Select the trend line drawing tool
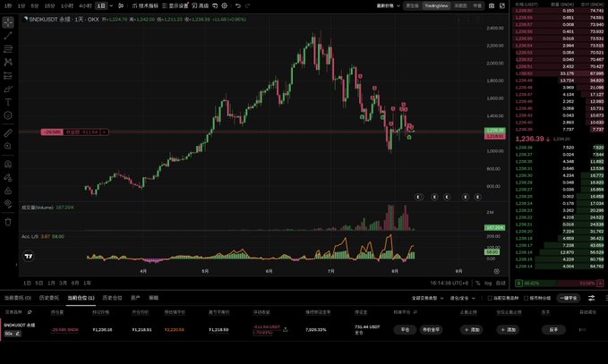 (x=8, y=36)
